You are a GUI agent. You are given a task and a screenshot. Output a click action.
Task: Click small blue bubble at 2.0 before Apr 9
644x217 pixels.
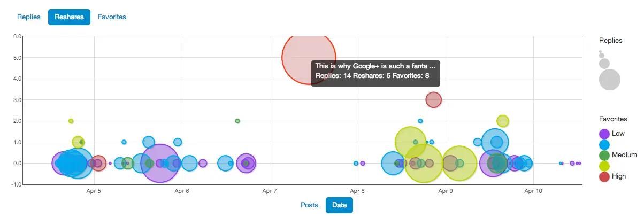[x=420, y=121]
